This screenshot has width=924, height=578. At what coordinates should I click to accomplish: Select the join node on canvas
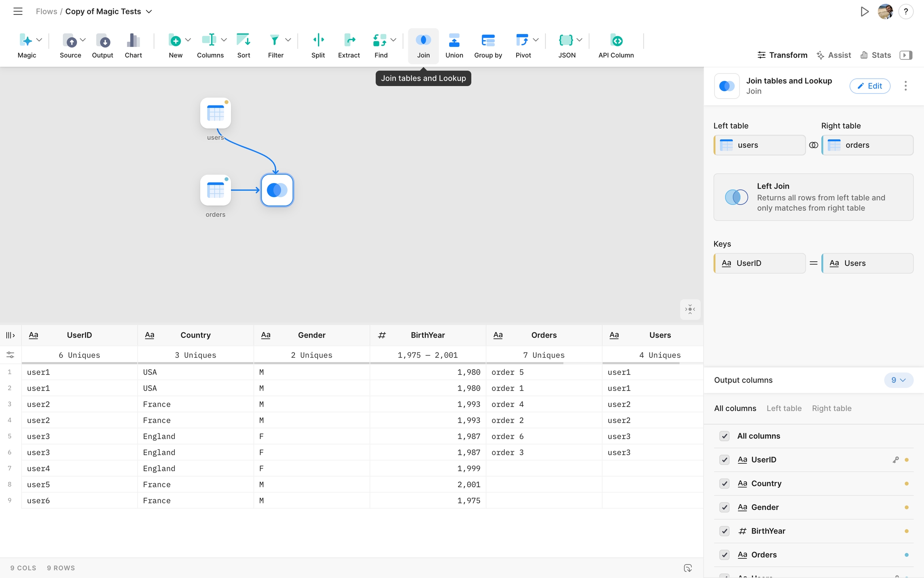277,190
